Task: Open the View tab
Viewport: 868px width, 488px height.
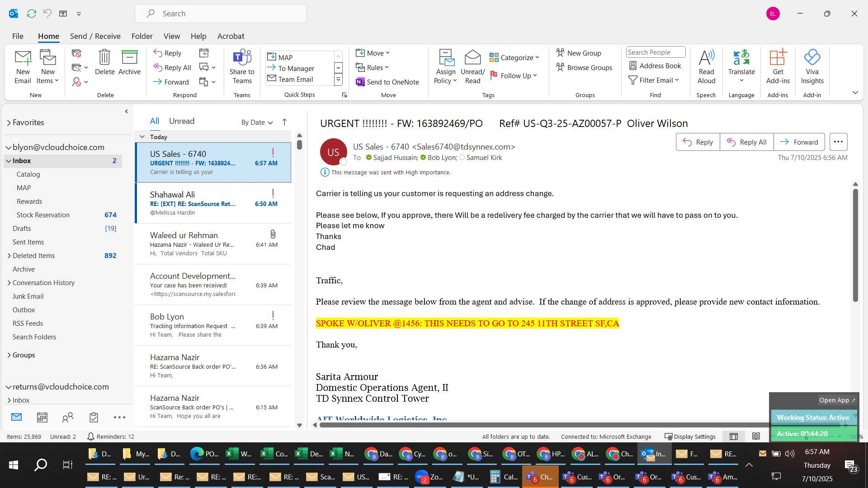Action: click(x=171, y=36)
